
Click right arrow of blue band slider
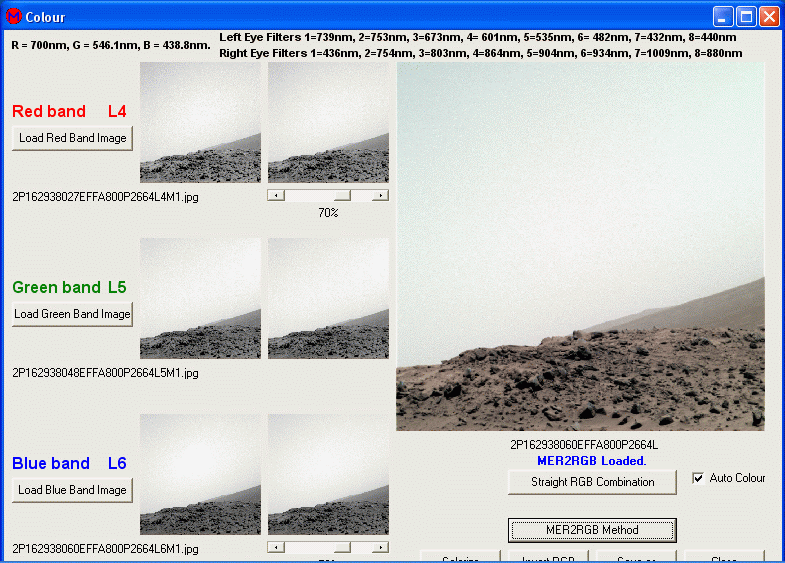380,547
